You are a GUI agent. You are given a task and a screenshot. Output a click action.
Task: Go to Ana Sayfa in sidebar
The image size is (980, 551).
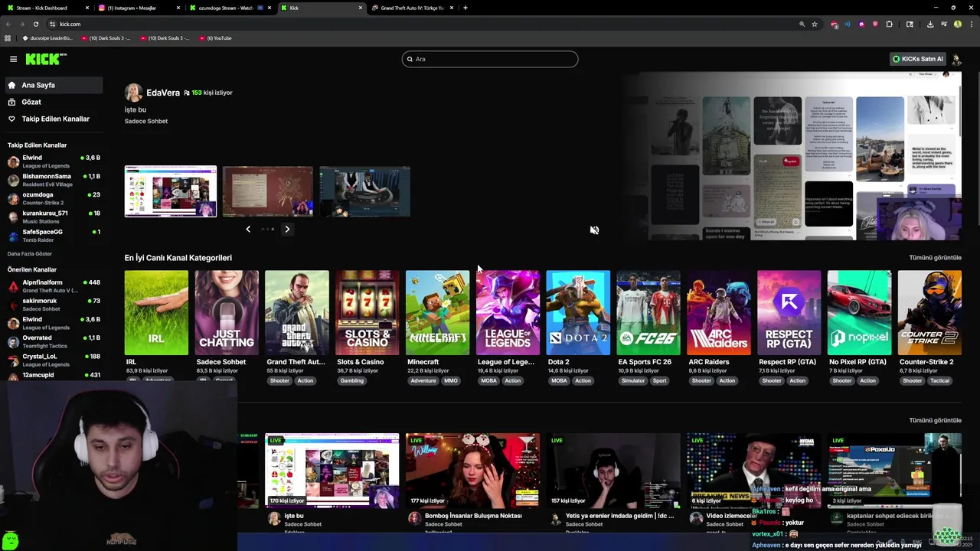[x=54, y=85]
